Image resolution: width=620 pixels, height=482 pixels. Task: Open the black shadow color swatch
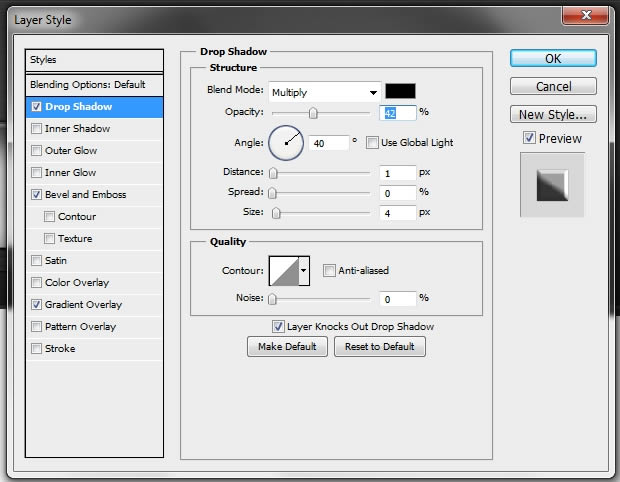tap(400, 91)
